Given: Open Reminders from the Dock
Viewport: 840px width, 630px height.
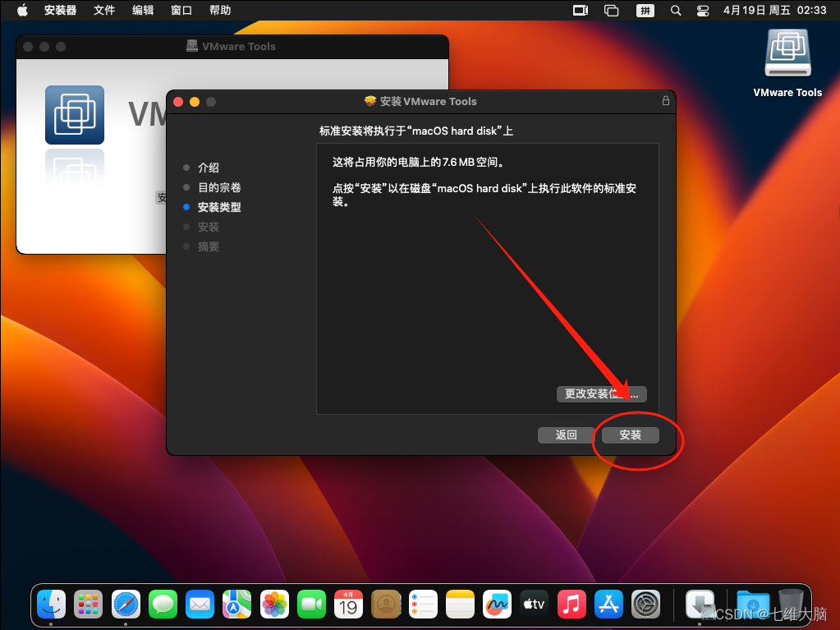Looking at the screenshot, I should coord(423,605).
